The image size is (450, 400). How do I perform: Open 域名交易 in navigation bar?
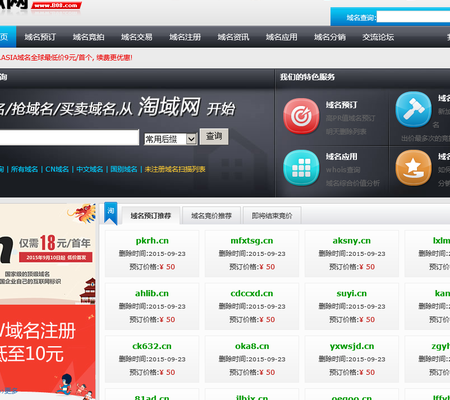(137, 37)
